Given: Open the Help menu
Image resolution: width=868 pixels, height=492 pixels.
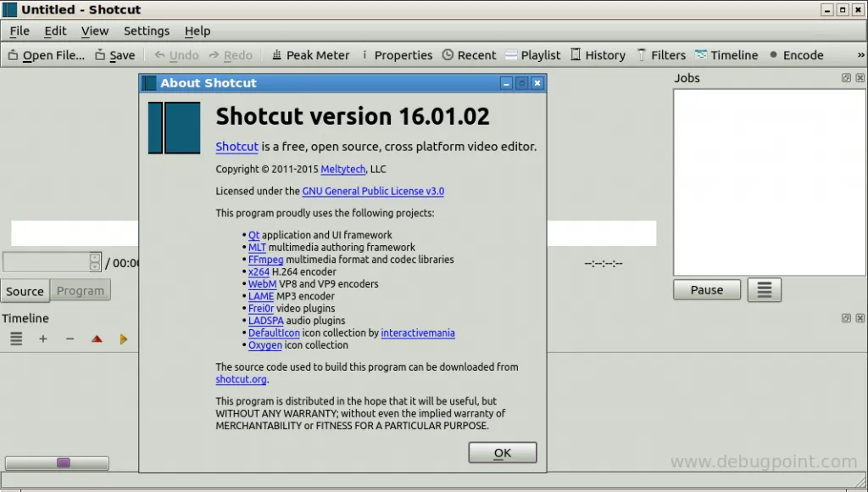Looking at the screenshot, I should [197, 31].
